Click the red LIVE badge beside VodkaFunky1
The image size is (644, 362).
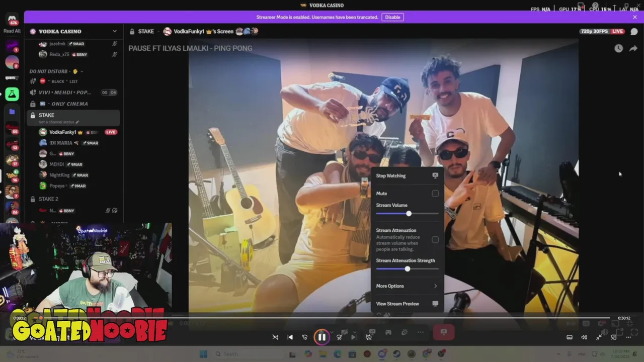coord(111,132)
